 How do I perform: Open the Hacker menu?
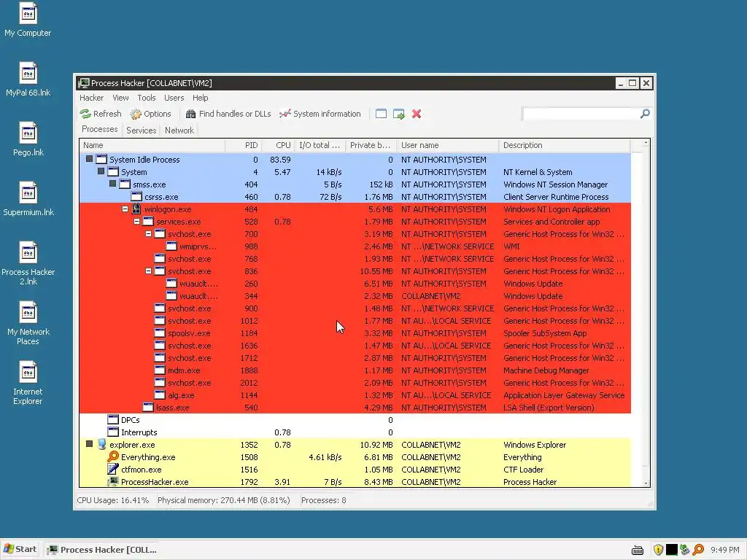coord(91,98)
